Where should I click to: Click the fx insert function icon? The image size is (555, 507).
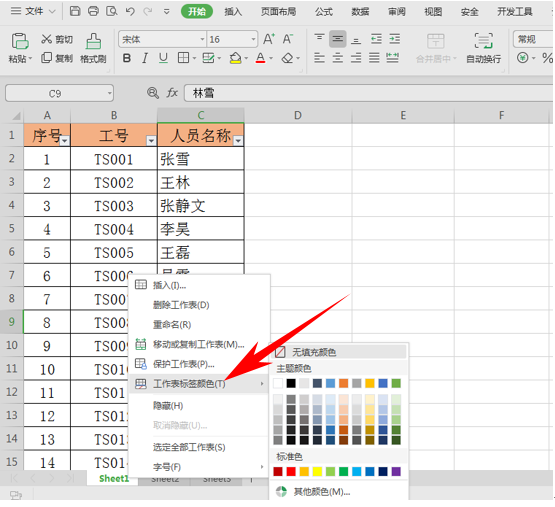click(x=172, y=93)
